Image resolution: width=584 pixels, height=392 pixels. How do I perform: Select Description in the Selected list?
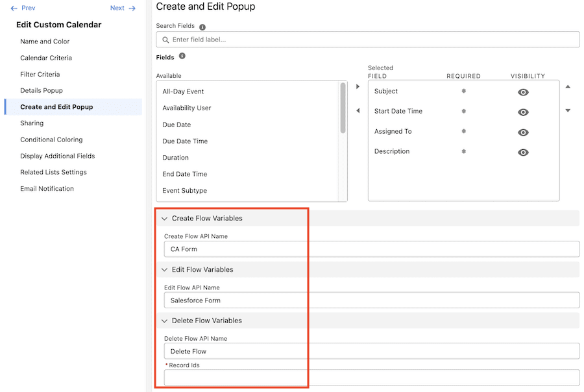[x=392, y=151]
